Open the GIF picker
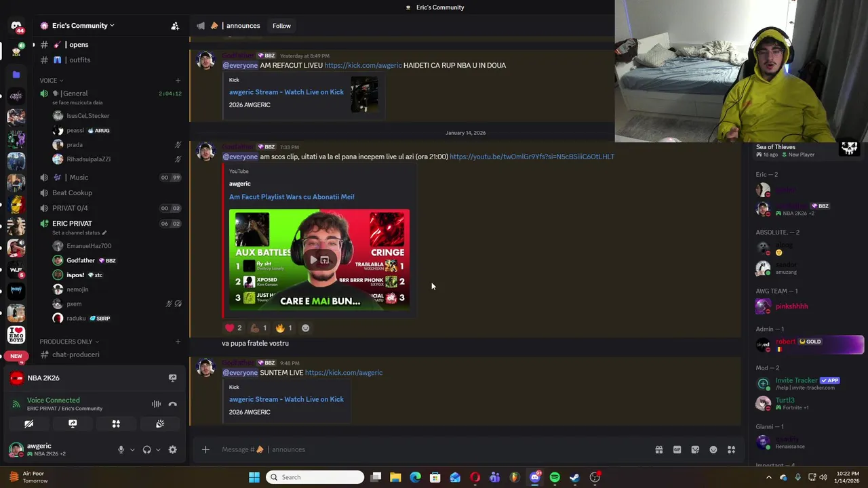 pos(677,449)
